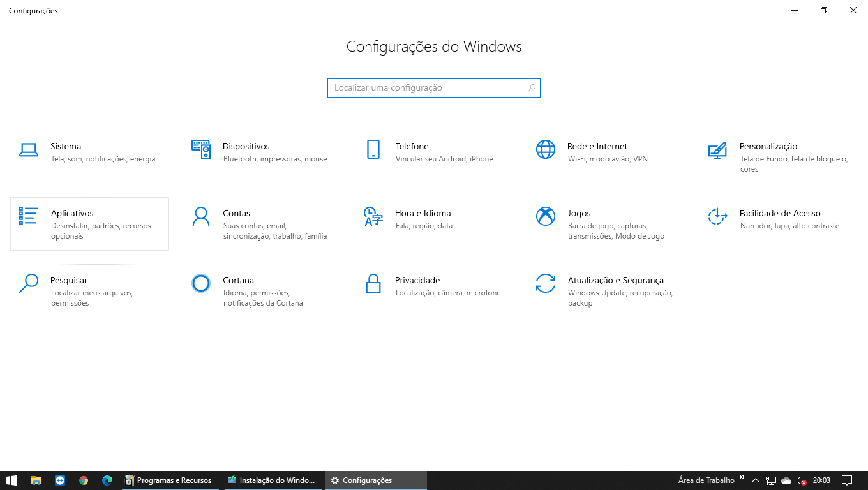Open the Rede e Internet globe icon

point(546,149)
